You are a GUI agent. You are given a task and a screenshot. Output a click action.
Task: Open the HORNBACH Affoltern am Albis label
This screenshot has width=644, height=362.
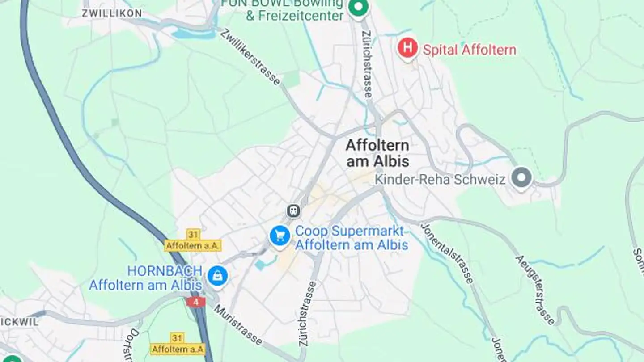[145, 278]
